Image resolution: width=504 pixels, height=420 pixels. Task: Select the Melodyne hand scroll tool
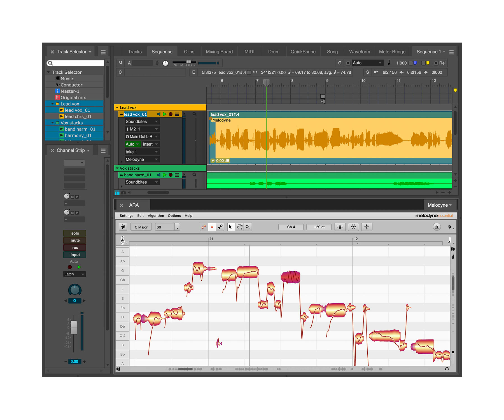(x=239, y=227)
